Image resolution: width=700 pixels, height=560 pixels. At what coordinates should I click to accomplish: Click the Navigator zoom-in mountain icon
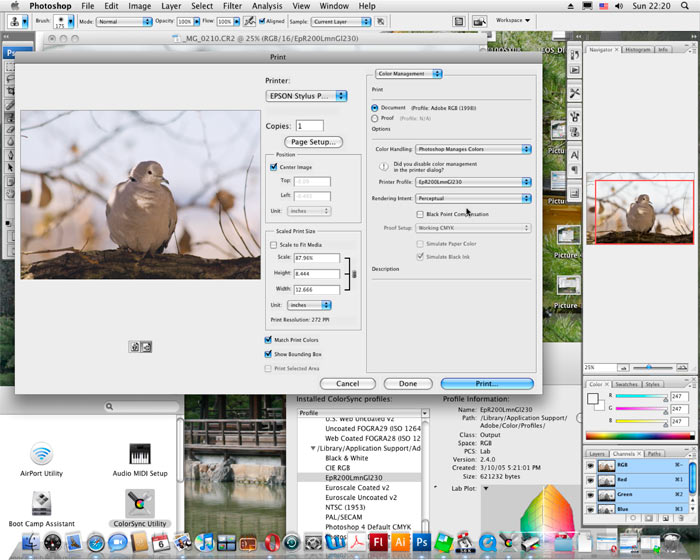[682, 368]
